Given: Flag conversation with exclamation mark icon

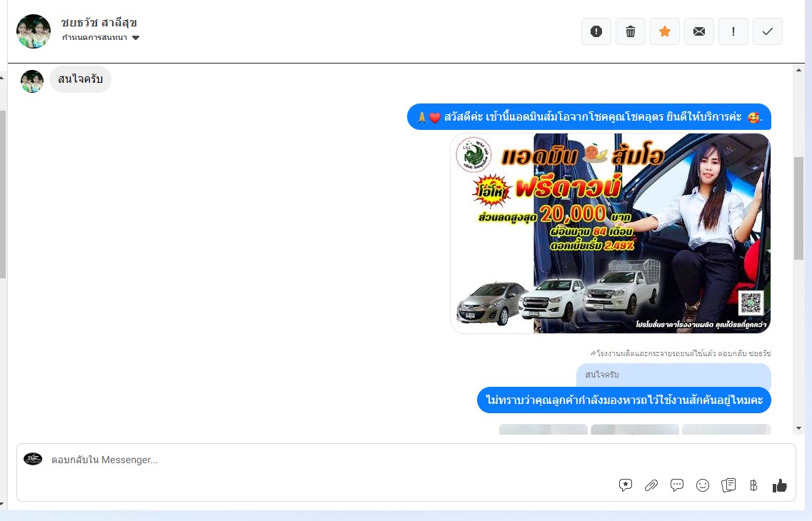Looking at the screenshot, I should pyautogui.click(x=733, y=31).
